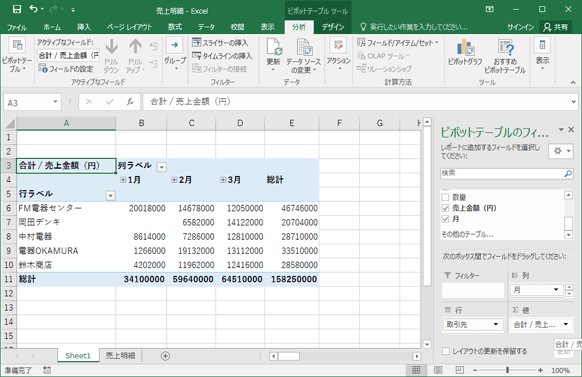This screenshot has width=582, height=377.
Task: Click the macro record status bar icon
Action: (x=47, y=370)
